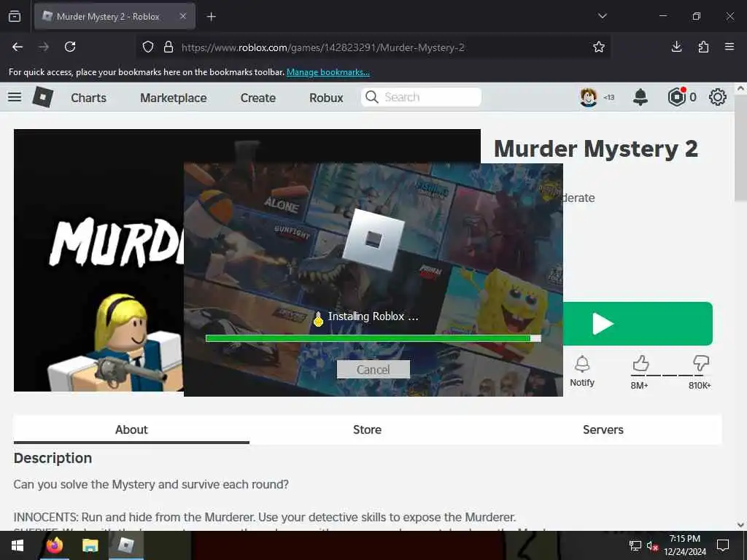Open the Charts page
Screen dimensions: 747x560
(x=88, y=98)
